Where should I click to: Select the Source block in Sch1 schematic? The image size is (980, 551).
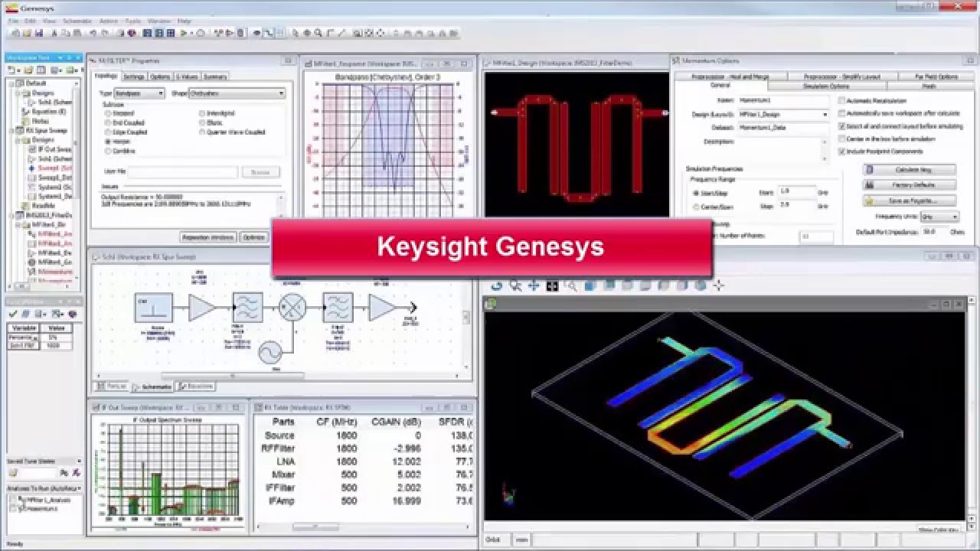point(153,308)
